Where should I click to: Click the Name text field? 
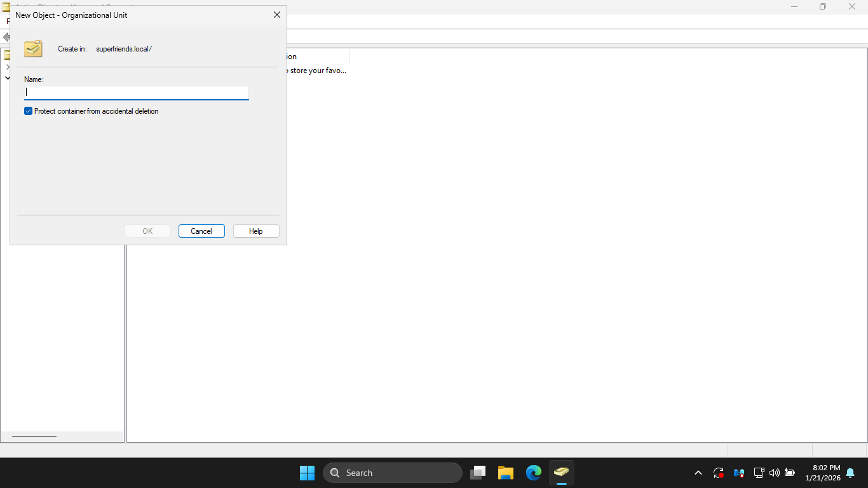(136, 92)
